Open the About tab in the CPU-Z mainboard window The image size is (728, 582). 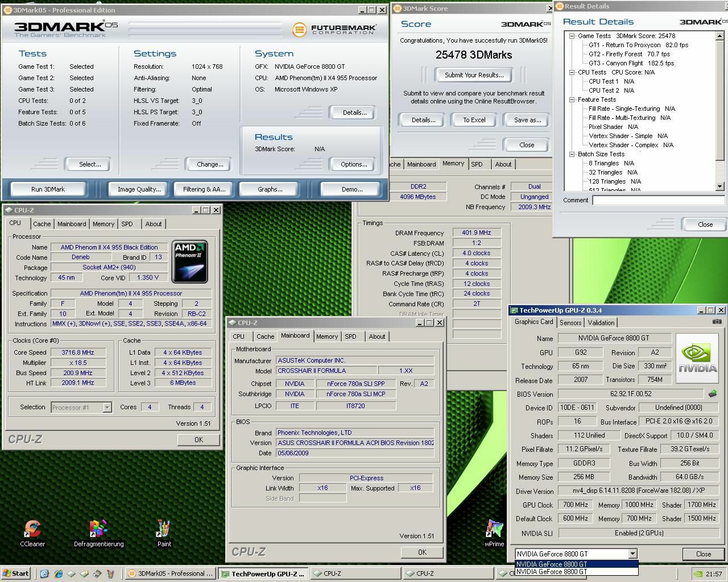point(377,336)
